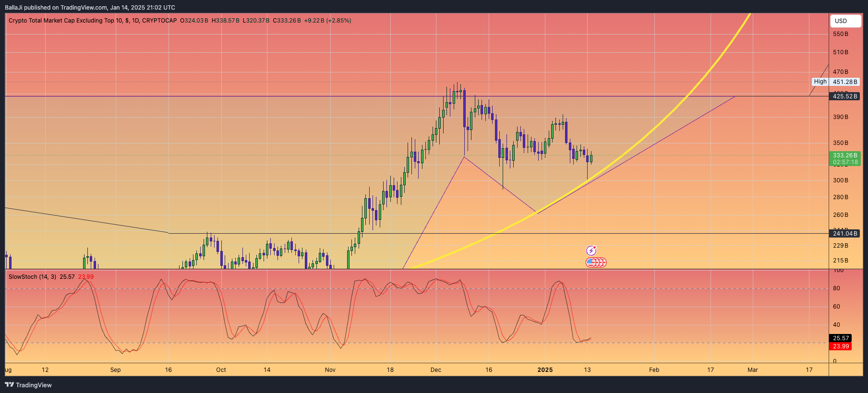
Task: Click the 241.04B horizontal line price tag
Action: coord(845,234)
